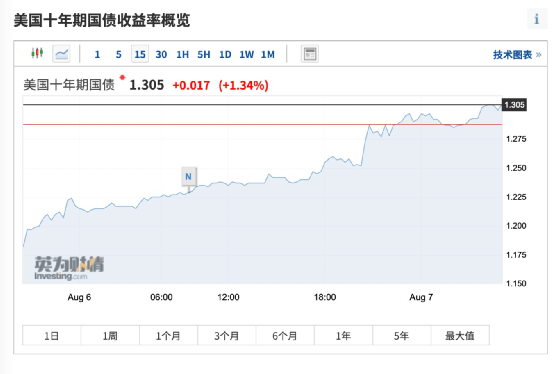554x374 pixels.
Task: Click the 06:00 time axis label
Action: pos(161,297)
